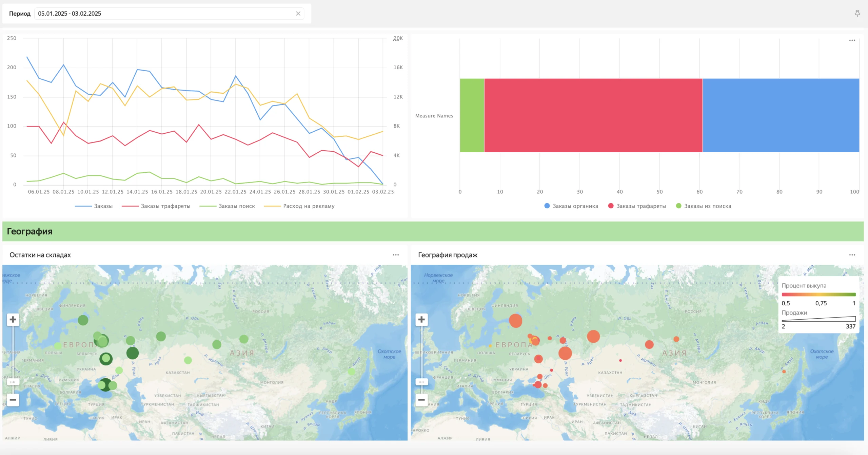Toggle Заказы поиск line in legend
The image size is (868, 455).
[x=227, y=206]
